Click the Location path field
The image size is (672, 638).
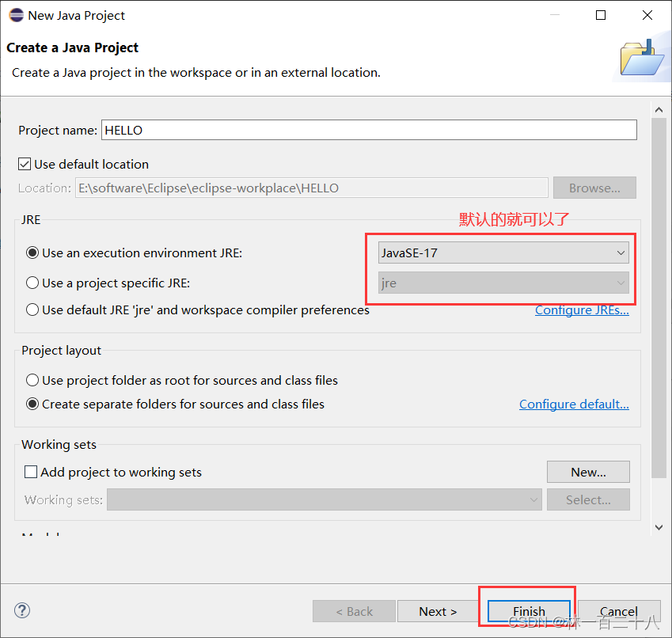coord(312,188)
